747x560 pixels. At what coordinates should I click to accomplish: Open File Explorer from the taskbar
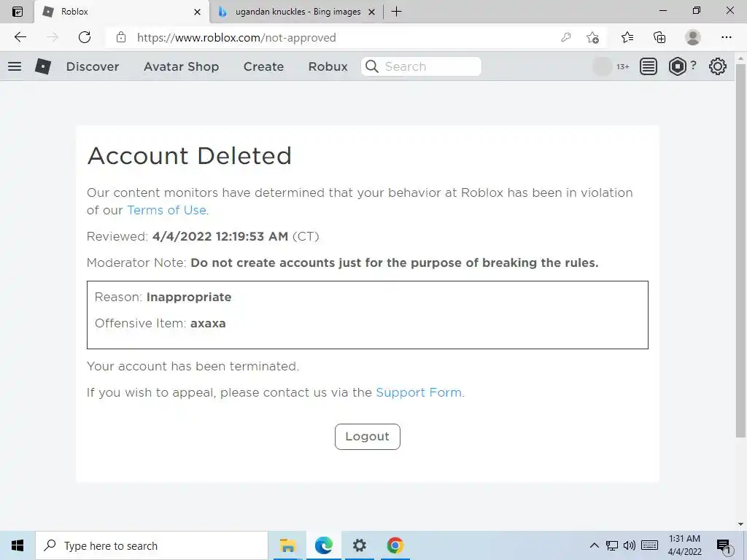(x=287, y=545)
